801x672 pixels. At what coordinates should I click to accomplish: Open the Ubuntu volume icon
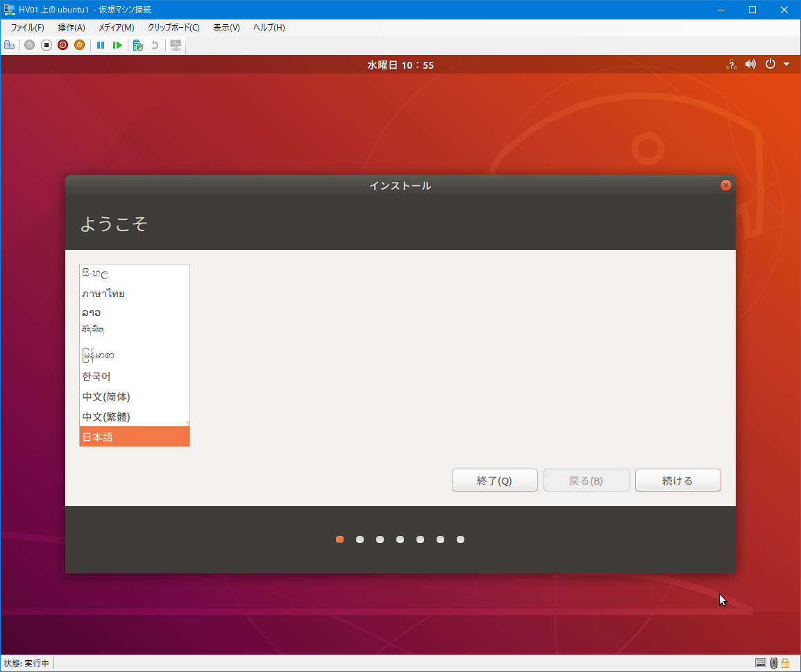[750, 65]
